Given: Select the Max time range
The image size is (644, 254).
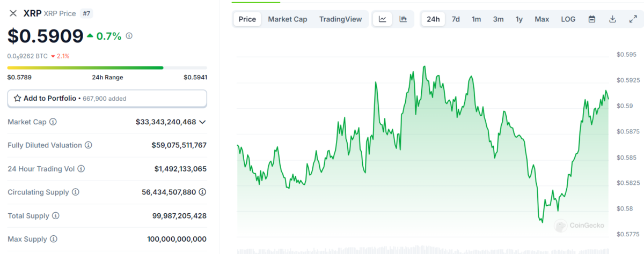Looking at the screenshot, I should 542,19.
